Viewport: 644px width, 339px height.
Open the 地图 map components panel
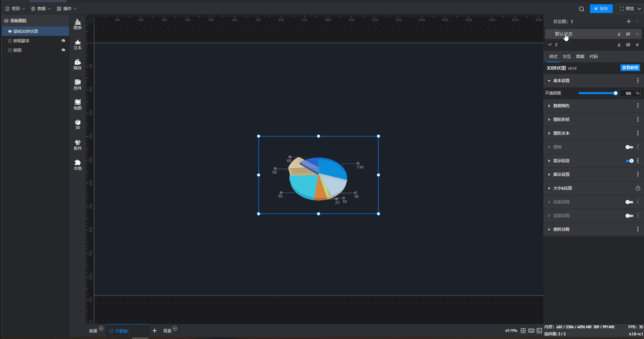click(77, 105)
